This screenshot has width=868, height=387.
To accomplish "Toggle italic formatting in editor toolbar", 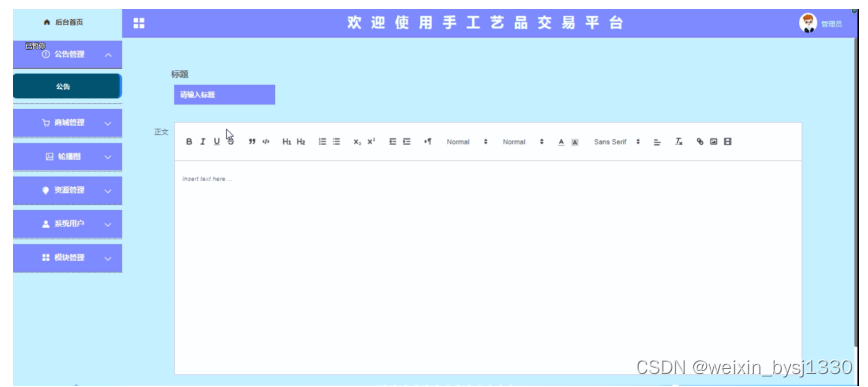I will [x=203, y=142].
